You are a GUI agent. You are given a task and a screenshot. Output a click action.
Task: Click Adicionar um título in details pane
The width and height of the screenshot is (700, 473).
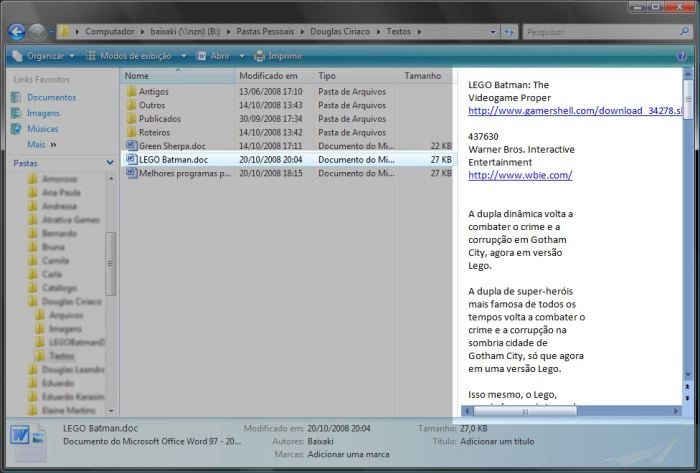(x=497, y=441)
